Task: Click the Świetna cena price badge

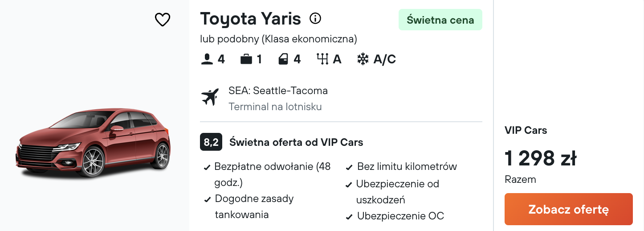Action: (x=440, y=20)
